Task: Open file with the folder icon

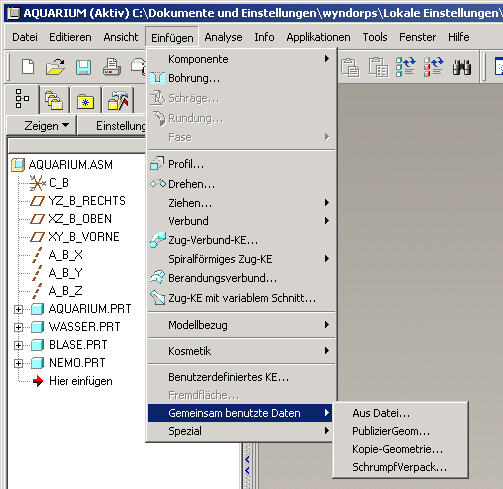Action: click(x=55, y=67)
